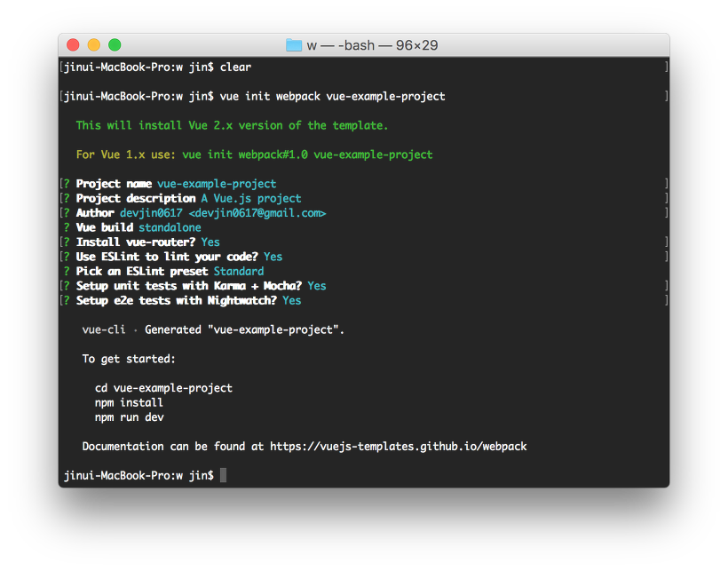Click "Yes" after Nightwatch question
Screen dimensions: 728x571
click(x=291, y=300)
